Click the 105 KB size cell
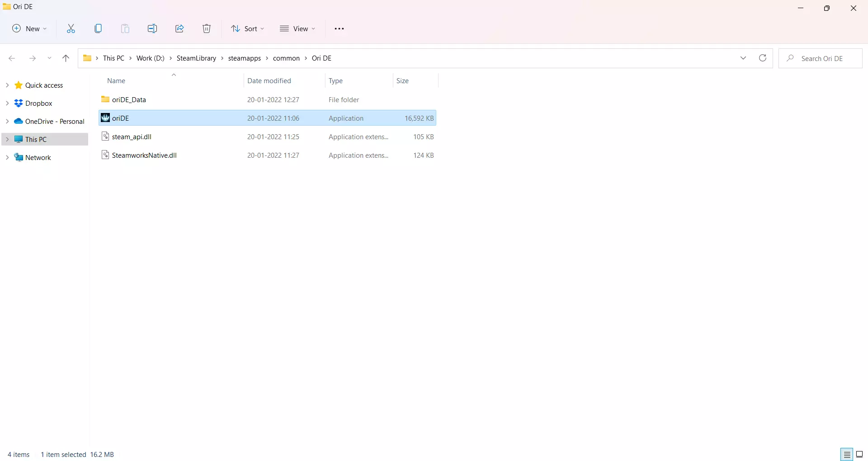 pyautogui.click(x=424, y=137)
